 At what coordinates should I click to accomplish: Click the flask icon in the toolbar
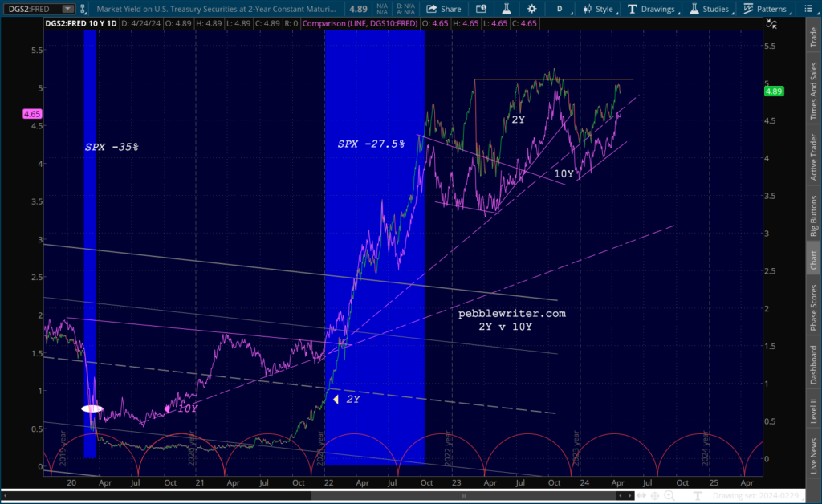[x=507, y=9]
